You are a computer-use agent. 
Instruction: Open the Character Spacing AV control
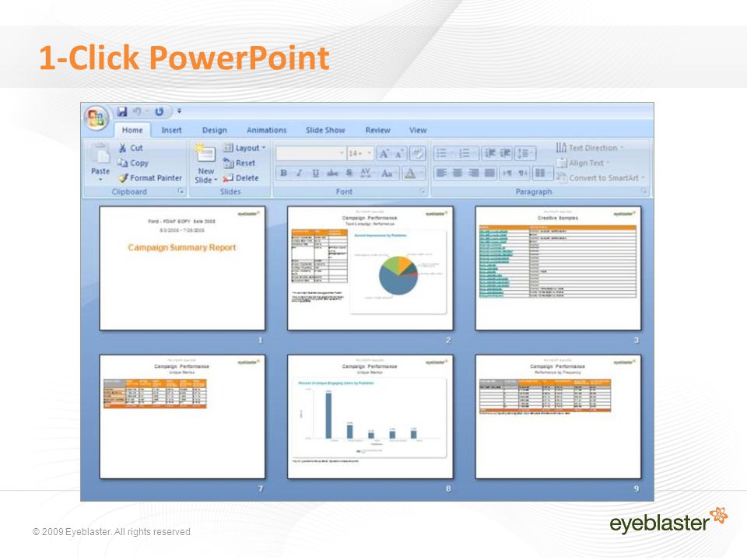click(366, 173)
